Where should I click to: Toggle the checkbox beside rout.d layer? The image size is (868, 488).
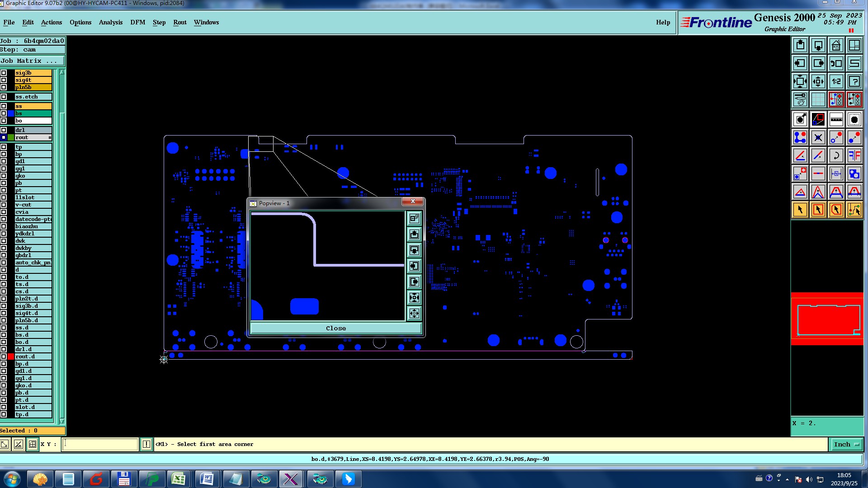(4, 357)
